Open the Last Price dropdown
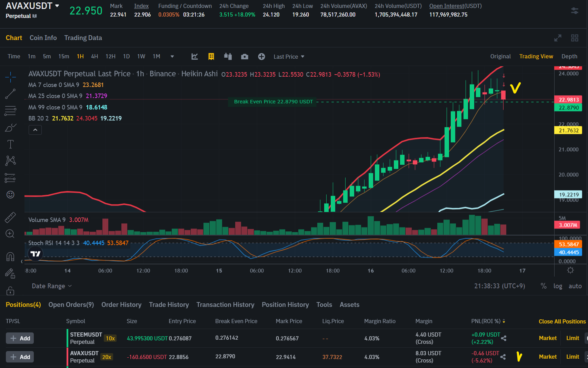 pyautogui.click(x=289, y=57)
